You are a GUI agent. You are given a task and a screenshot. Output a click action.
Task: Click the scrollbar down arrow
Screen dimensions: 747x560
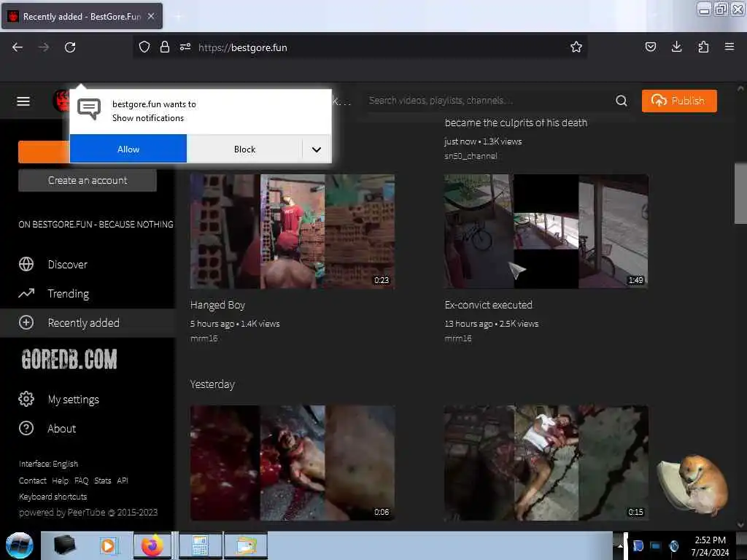click(x=740, y=524)
